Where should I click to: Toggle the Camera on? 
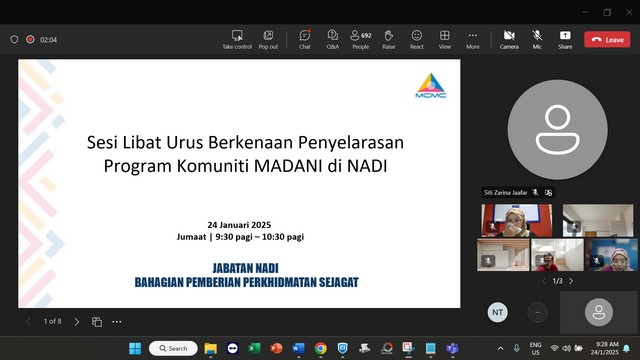509,40
